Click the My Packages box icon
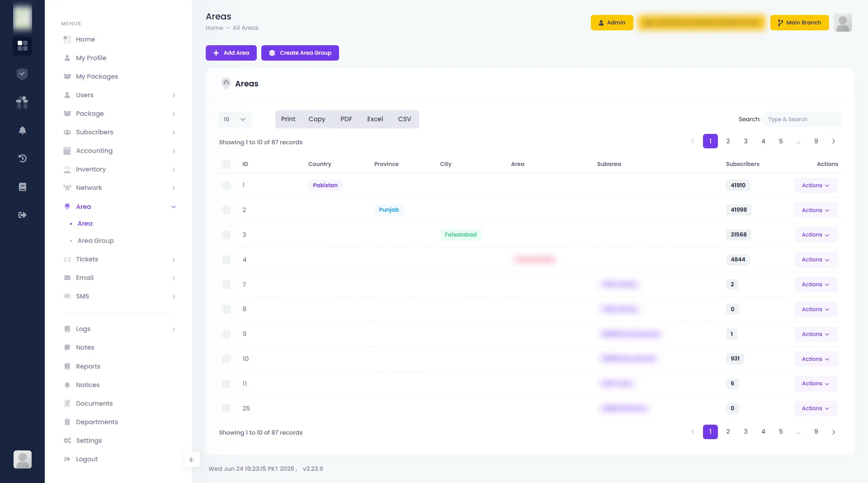Screen dimensions: 868x483 click(x=67, y=76)
